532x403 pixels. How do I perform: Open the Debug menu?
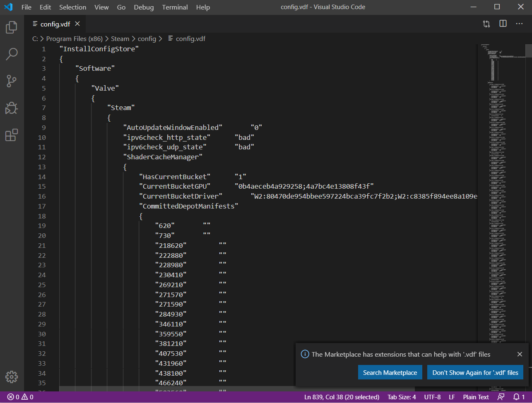[x=144, y=7]
